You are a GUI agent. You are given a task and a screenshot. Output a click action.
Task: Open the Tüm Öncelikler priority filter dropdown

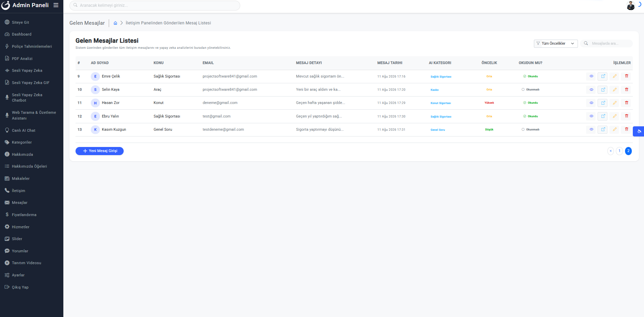[556, 43]
